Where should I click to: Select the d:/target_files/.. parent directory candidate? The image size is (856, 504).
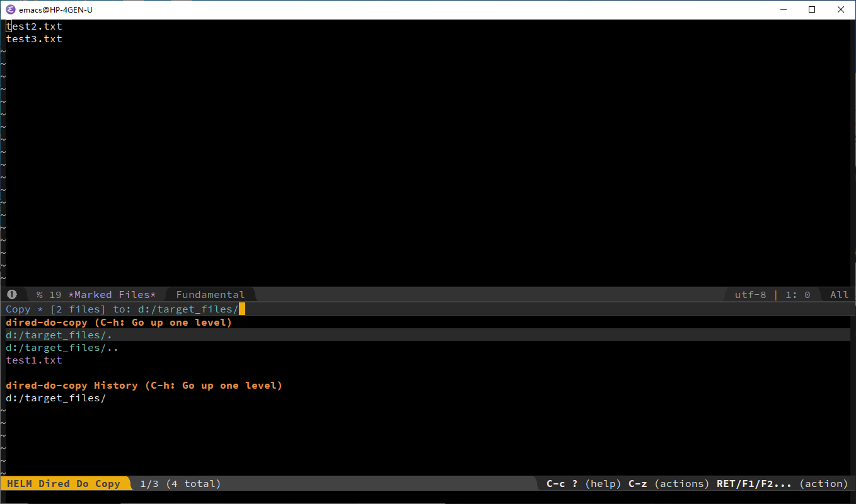tap(61, 347)
